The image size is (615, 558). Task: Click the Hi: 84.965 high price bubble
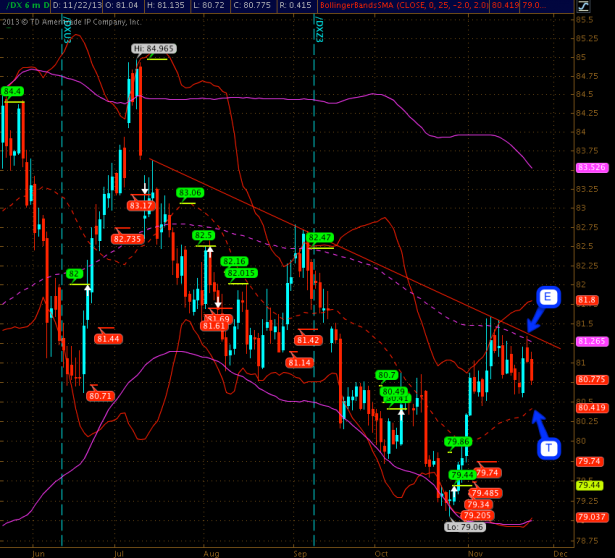coord(152,48)
